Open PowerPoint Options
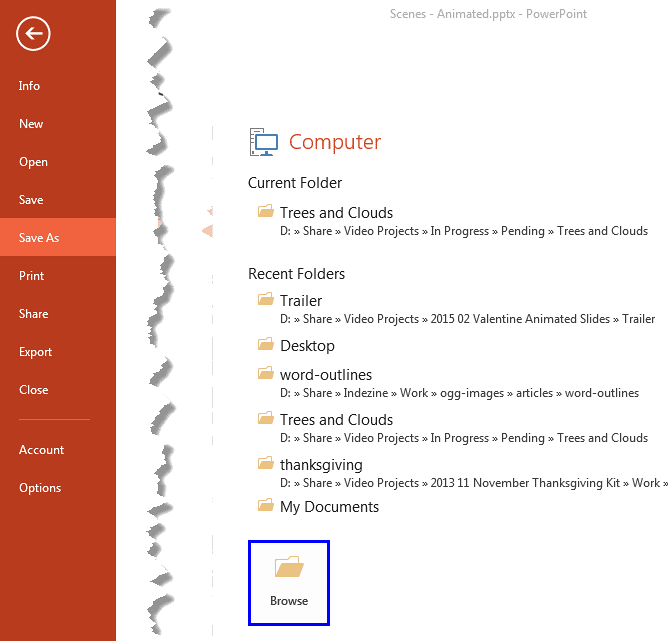 click(x=40, y=488)
